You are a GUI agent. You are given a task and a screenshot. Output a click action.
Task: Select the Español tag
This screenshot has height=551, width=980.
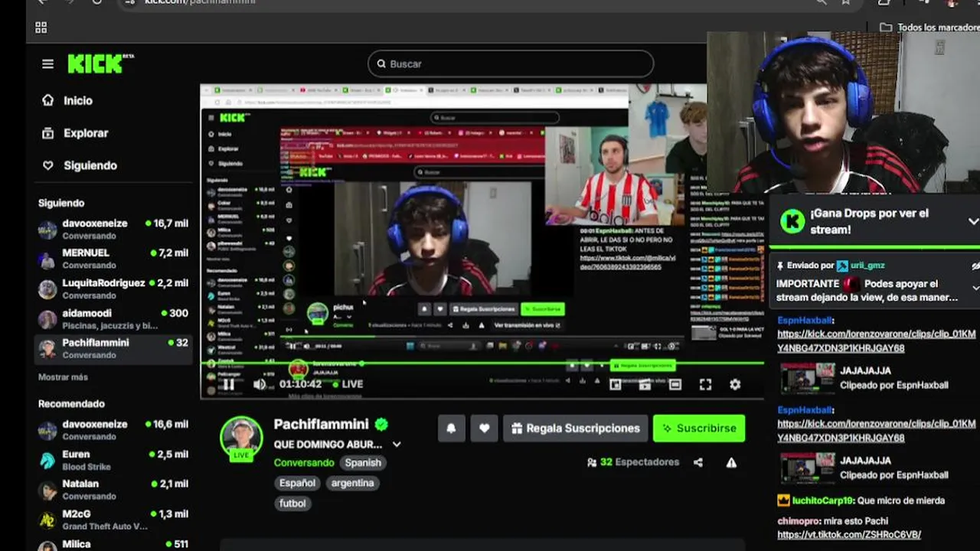pos(297,483)
